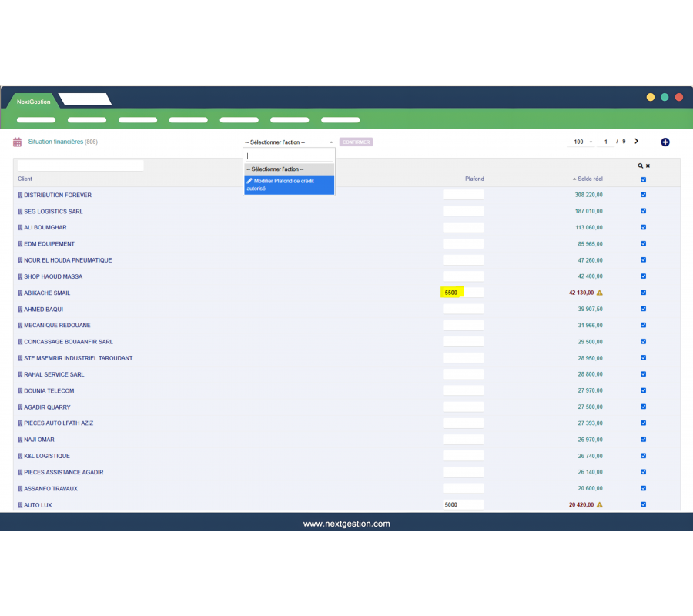Click the clear filter X icon

[648, 166]
